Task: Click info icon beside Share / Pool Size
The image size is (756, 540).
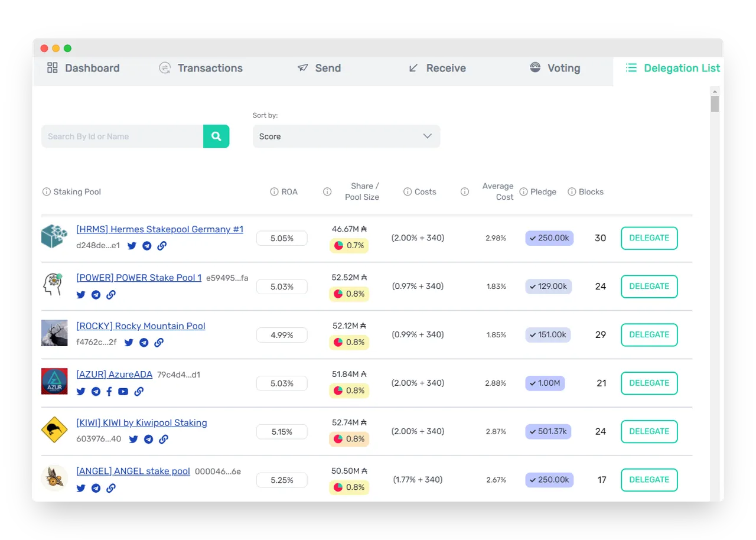Action: coord(327,192)
